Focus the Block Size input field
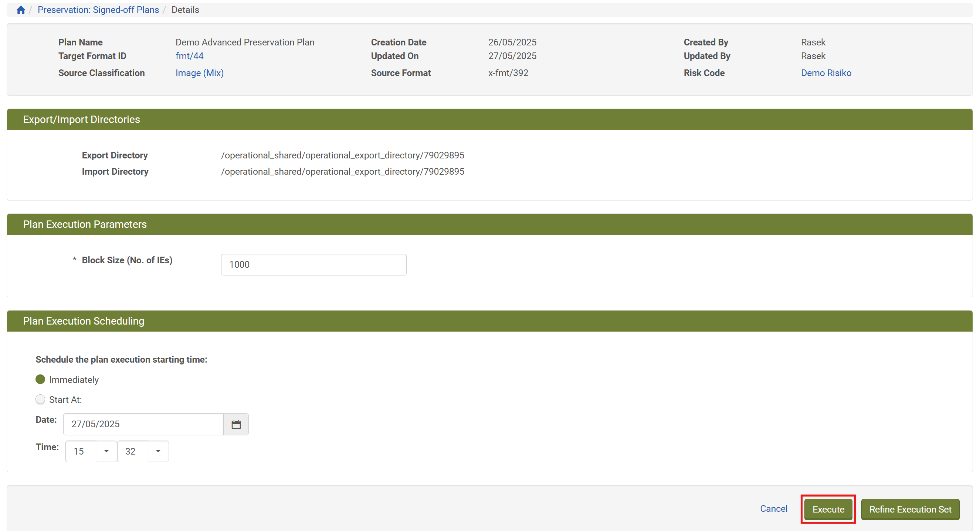Viewport: 980px width, 531px height. 313,264
